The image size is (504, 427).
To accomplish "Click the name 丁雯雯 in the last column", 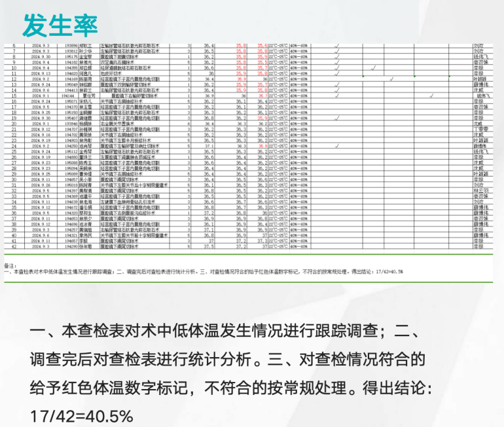I will click(481, 129).
